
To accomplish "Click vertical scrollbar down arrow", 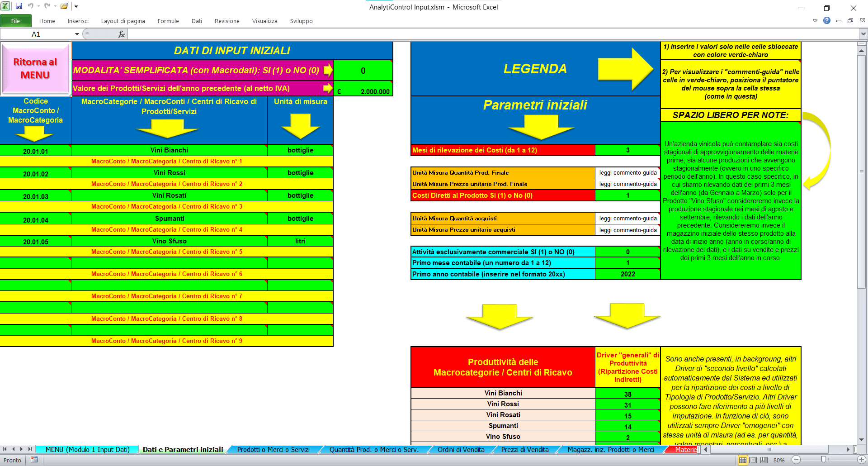I will (862, 440).
